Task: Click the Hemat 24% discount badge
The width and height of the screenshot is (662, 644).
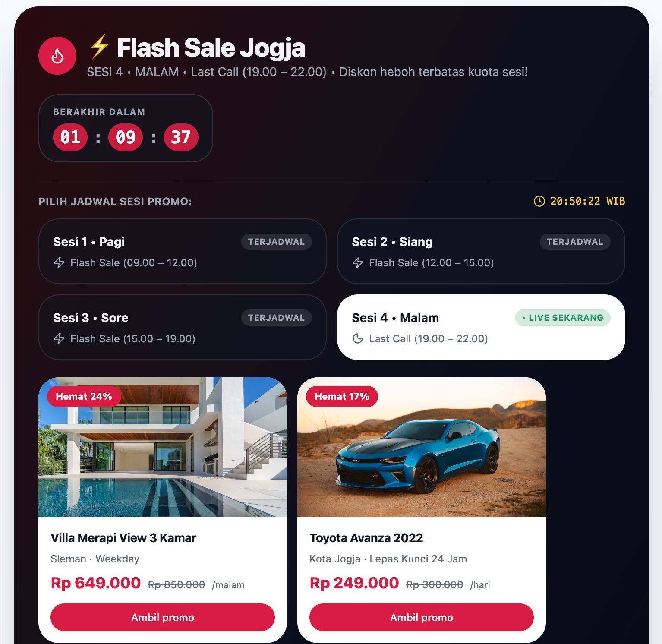Action: 84,396
